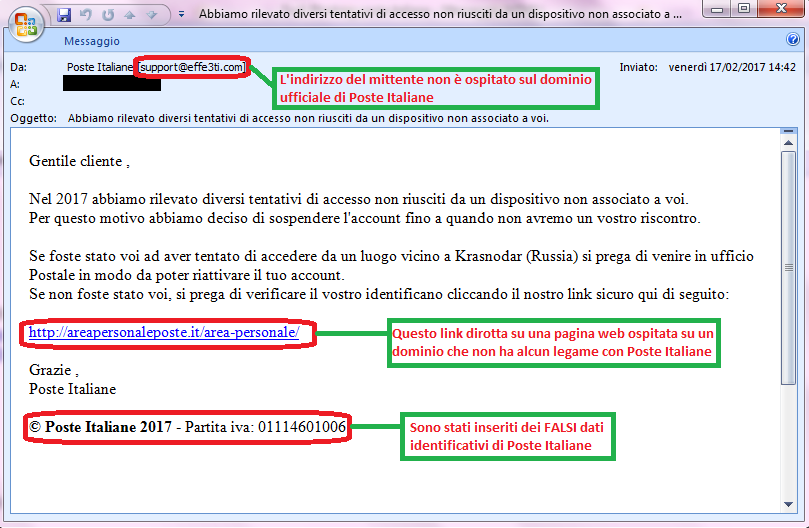Screen dimensions: 809x528
Task: Click the paragraph mentioning Krasnodar (Russia)
Action: [x=391, y=265]
